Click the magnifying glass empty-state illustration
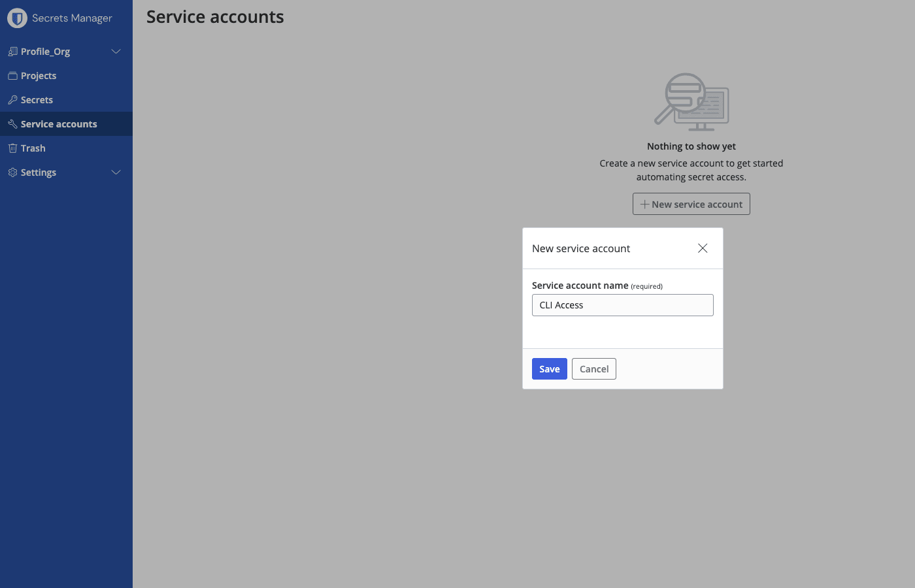 click(691, 101)
